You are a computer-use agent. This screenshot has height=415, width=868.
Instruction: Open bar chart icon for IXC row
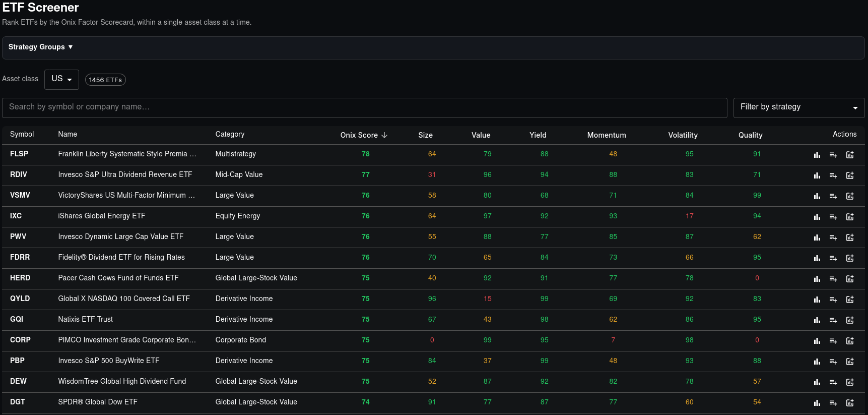[817, 217]
